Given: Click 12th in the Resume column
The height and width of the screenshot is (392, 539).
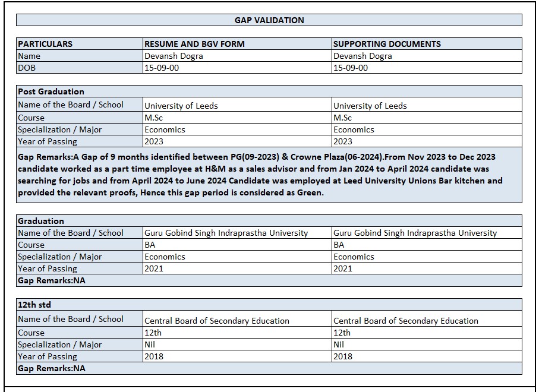Looking at the screenshot, I should click(x=153, y=333).
